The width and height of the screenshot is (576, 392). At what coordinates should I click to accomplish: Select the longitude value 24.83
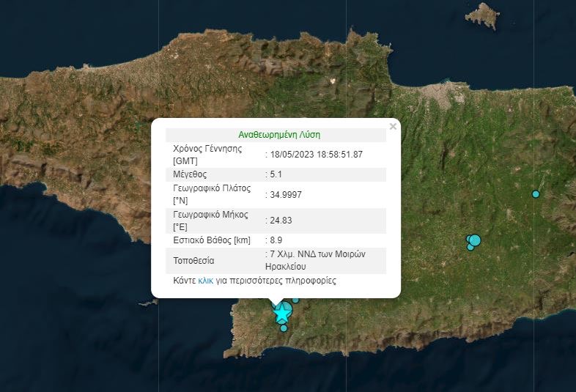click(x=279, y=221)
